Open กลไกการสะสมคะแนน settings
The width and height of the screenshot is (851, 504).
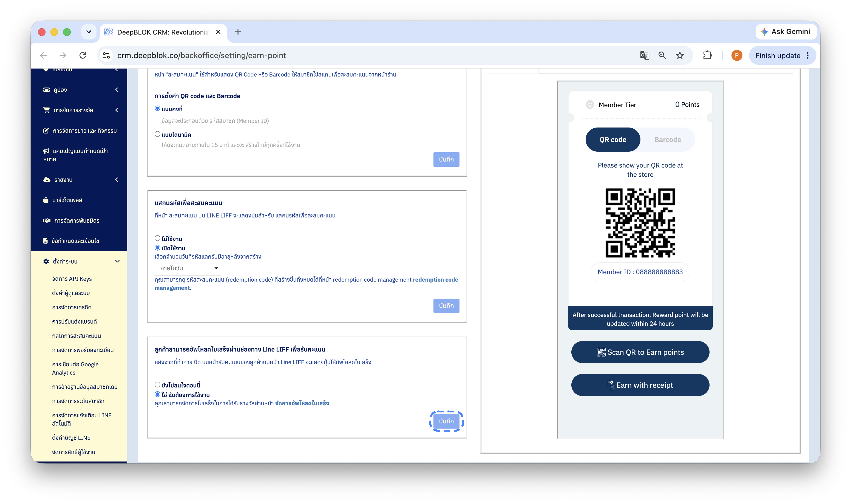tap(76, 336)
